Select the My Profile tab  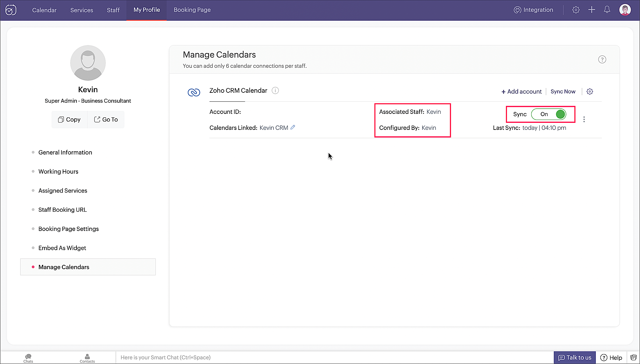pos(147,10)
